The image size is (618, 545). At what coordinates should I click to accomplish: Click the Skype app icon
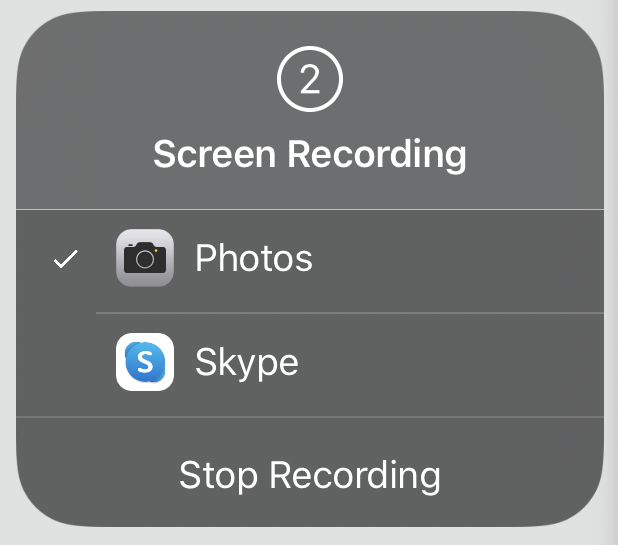tap(145, 362)
